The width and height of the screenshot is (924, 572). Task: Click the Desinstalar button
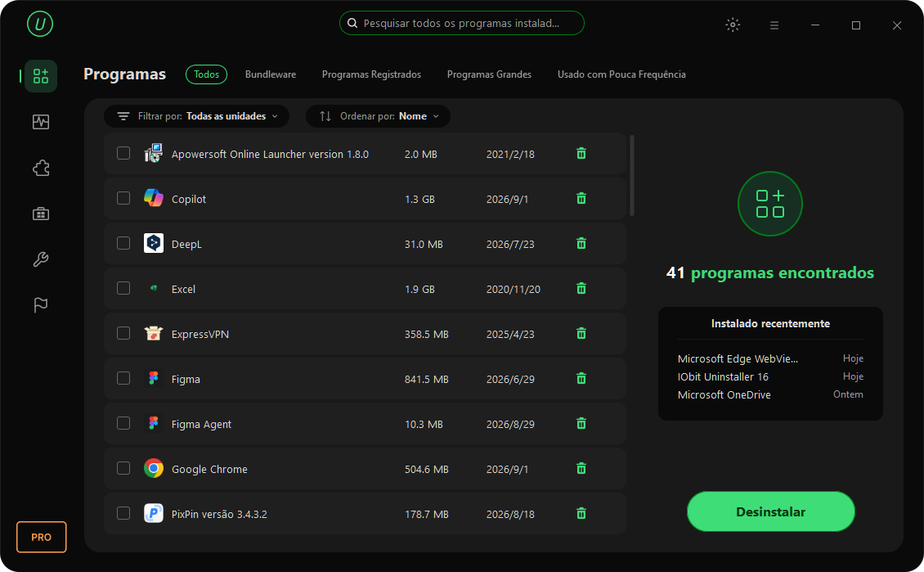pos(771,511)
